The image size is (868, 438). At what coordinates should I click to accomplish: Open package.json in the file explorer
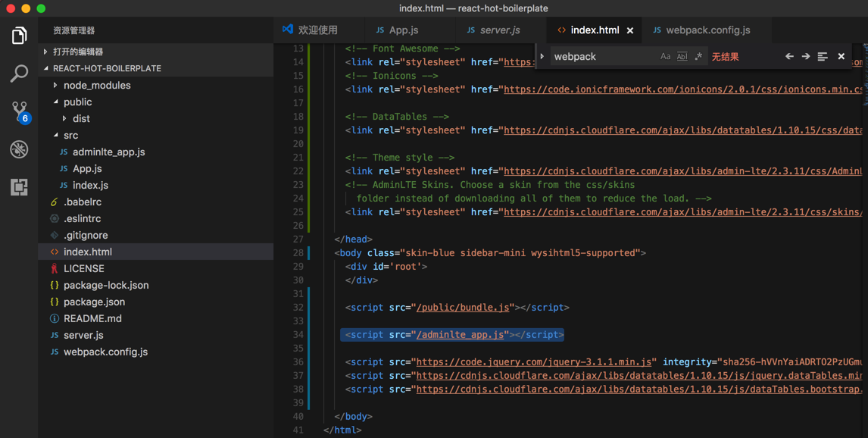[x=94, y=302]
